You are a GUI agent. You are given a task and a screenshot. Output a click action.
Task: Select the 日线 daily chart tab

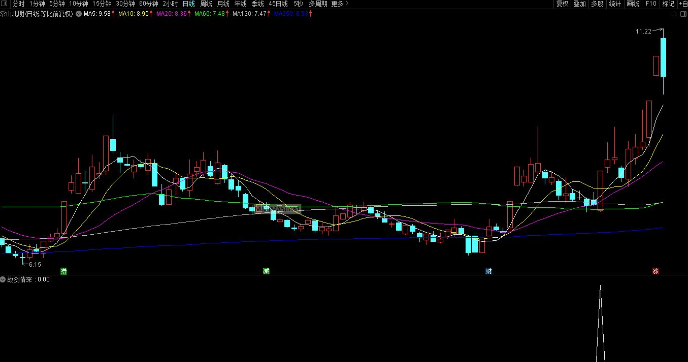click(x=188, y=4)
